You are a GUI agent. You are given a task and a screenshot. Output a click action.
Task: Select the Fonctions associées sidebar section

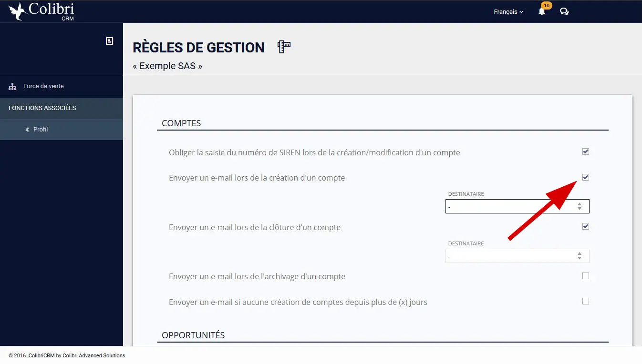coord(62,108)
